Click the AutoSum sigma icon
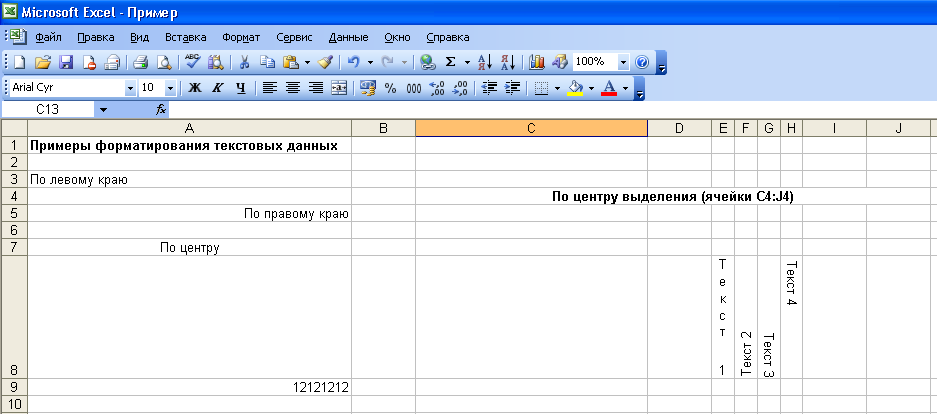937x414 pixels. (x=451, y=62)
